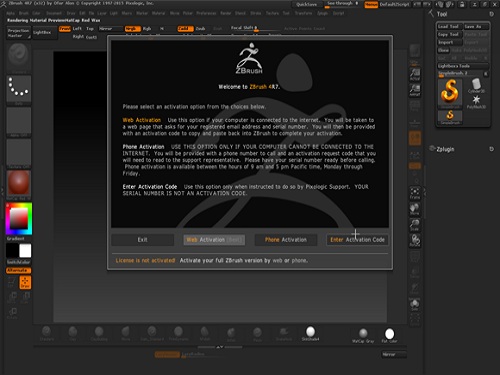Open the LightBox browser

(x=45, y=33)
